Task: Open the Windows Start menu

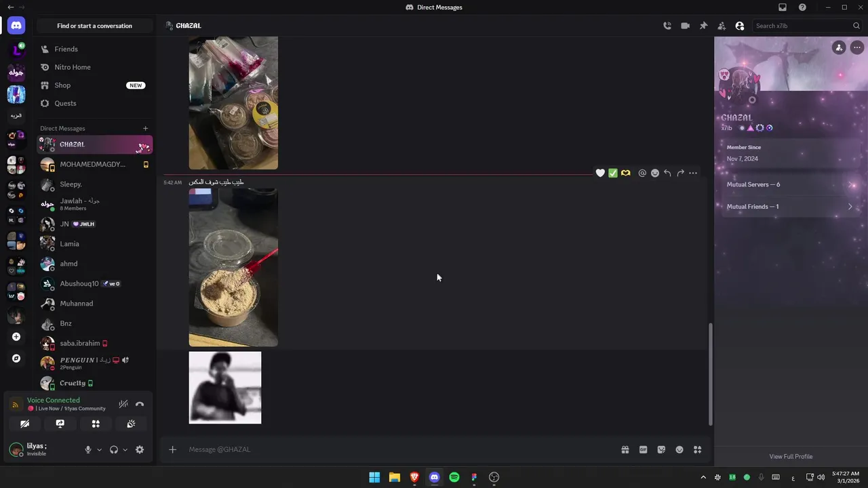Action: click(374, 477)
